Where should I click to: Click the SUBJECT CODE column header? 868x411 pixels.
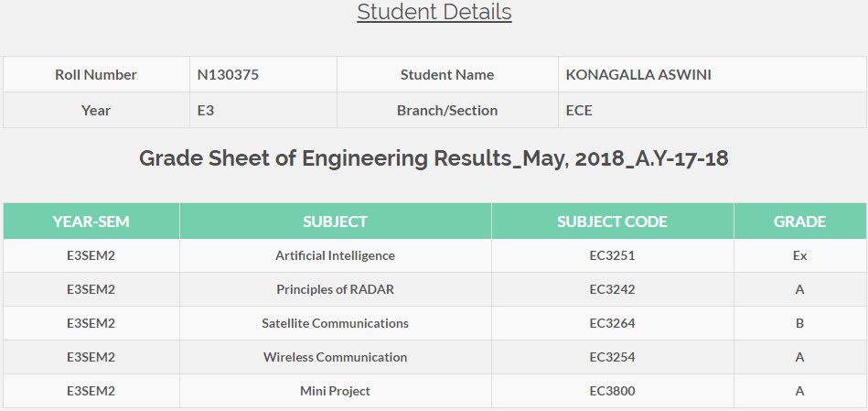point(612,222)
